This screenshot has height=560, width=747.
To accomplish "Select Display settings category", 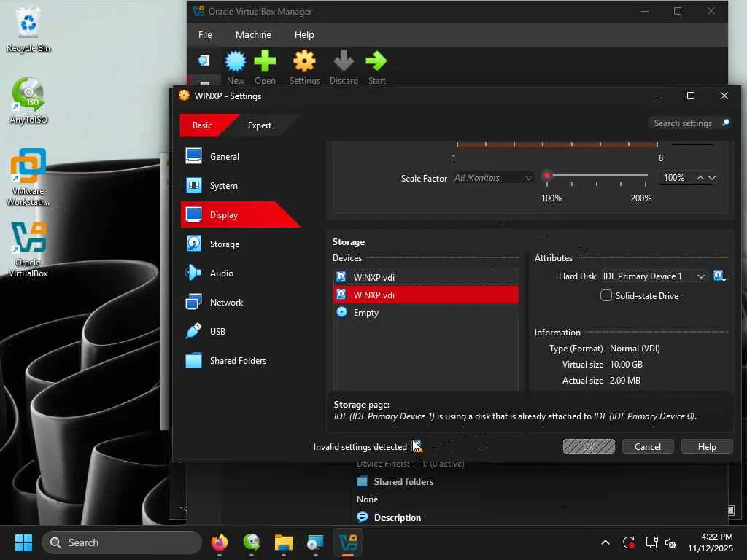I will [241, 215].
